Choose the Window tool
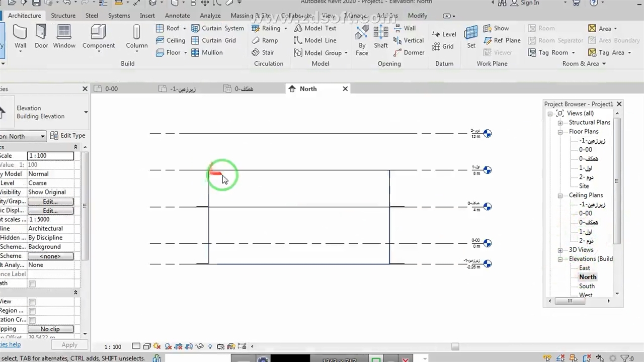 [x=64, y=37]
